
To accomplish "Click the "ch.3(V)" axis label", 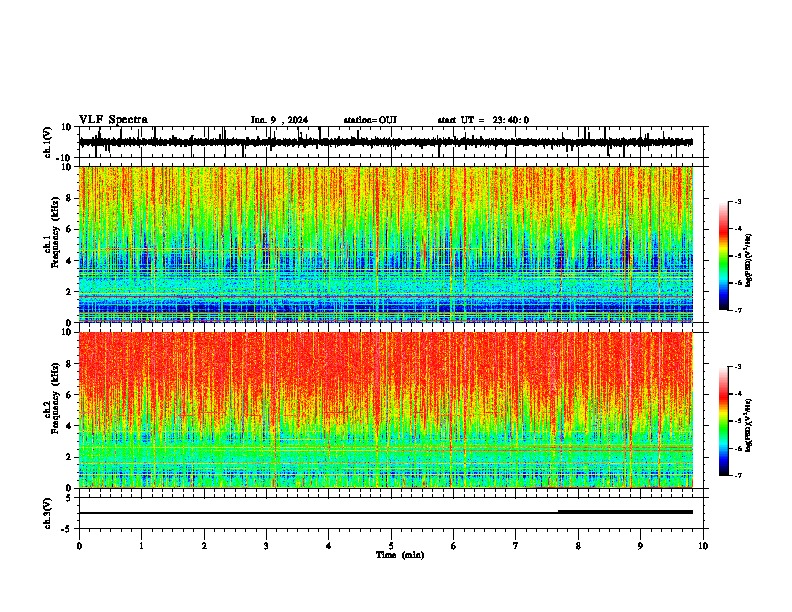I will click(x=48, y=514).
